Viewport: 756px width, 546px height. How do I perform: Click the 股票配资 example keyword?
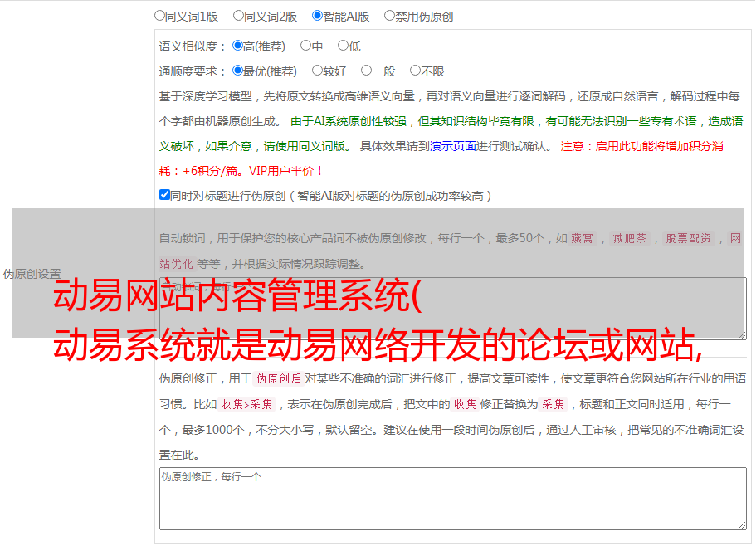coord(689,238)
